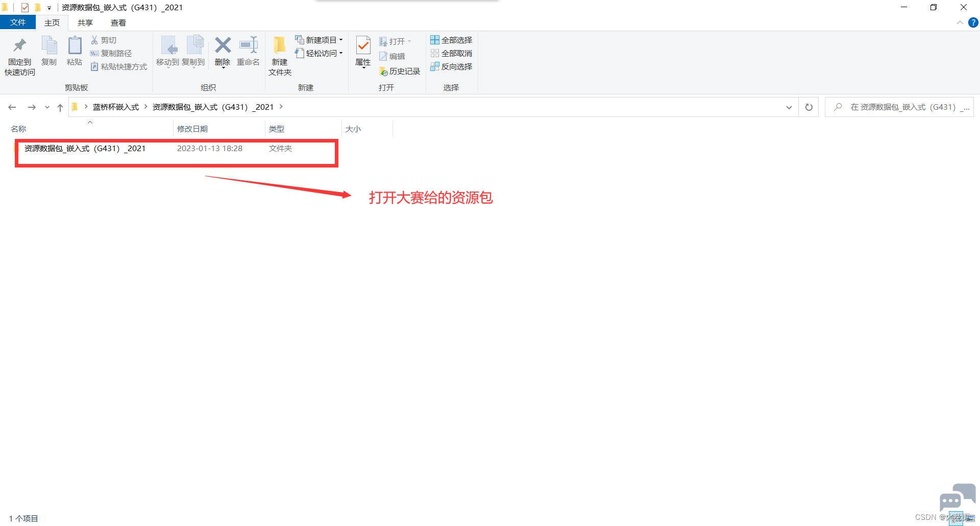The height and width of the screenshot is (526, 980).
Task: Click status bar text 1 个项目
Action: point(23,518)
